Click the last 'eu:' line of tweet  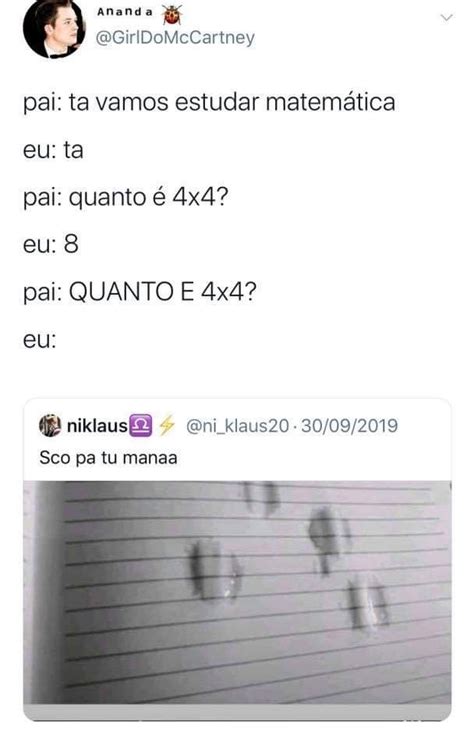coord(40,340)
